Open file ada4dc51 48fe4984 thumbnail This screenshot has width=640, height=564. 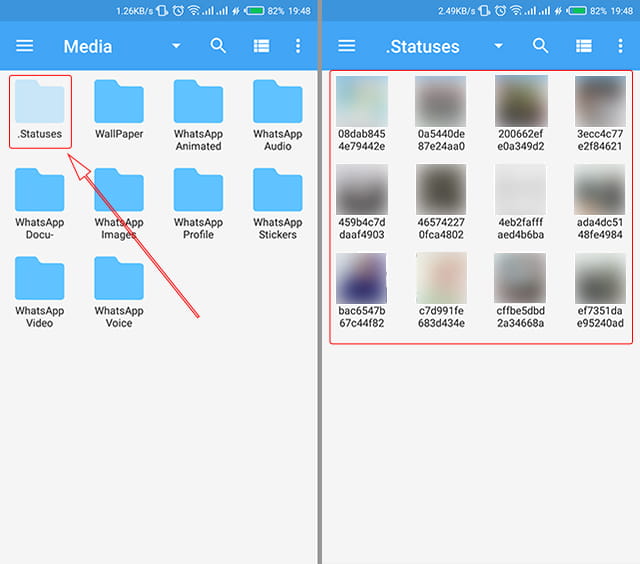pyautogui.click(x=600, y=189)
